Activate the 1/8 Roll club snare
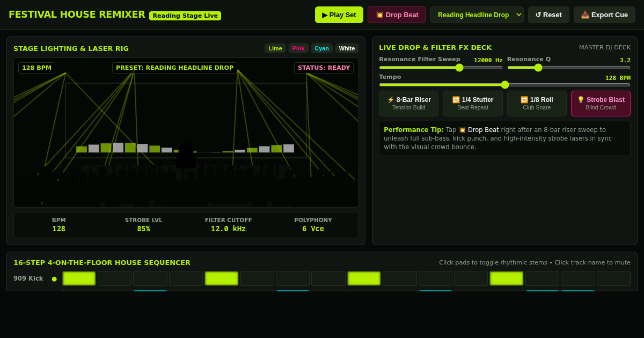 click(537, 104)
